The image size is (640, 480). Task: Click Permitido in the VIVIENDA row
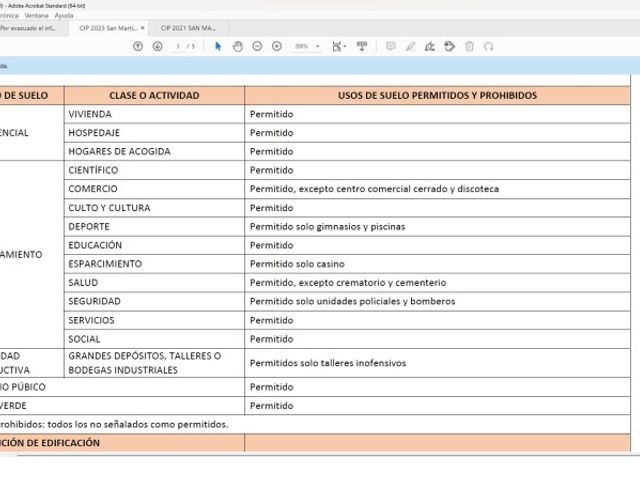271,114
